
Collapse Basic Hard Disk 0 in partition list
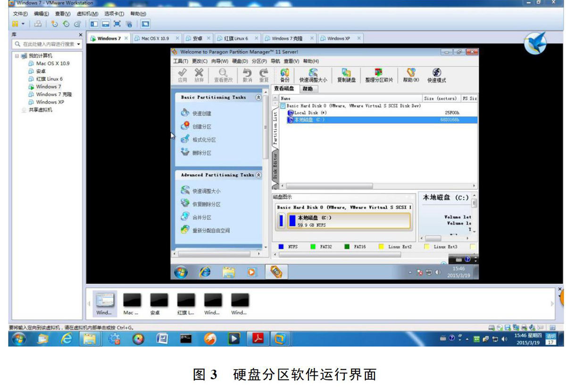click(x=283, y=106)
